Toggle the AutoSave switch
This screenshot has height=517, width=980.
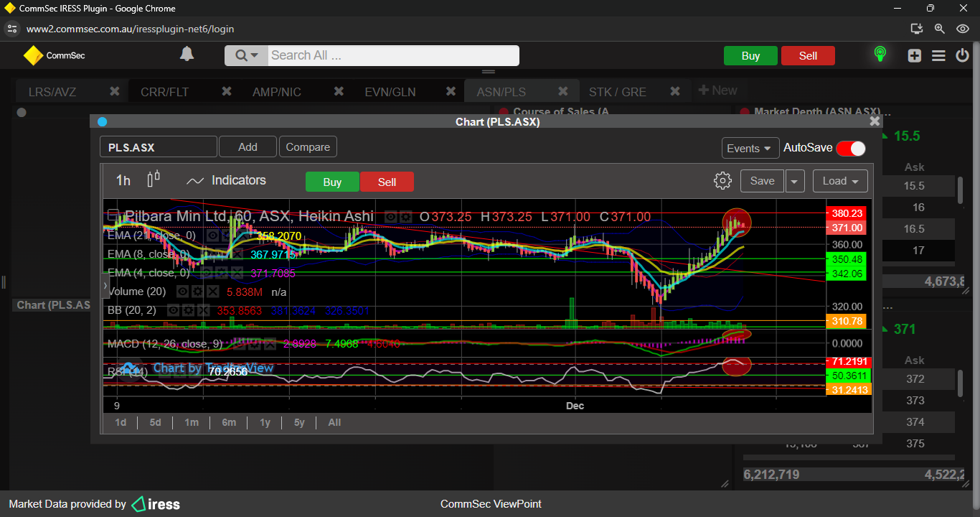point(850,148)
